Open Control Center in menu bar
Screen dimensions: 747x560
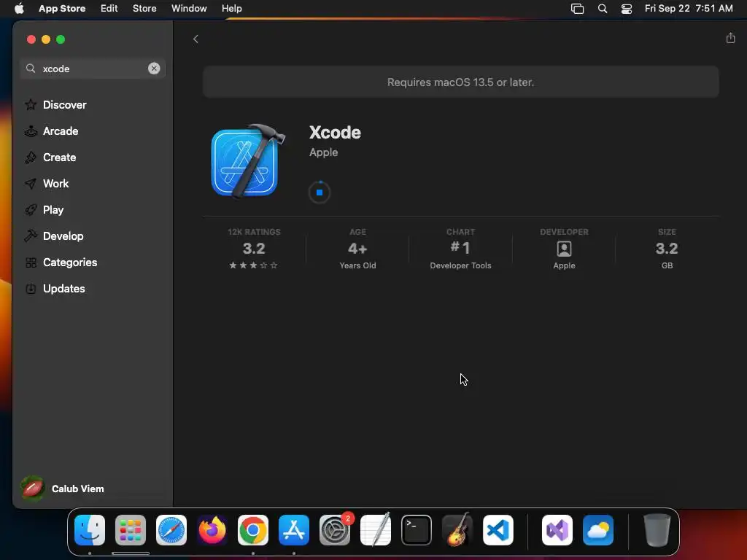coord(627,9)
